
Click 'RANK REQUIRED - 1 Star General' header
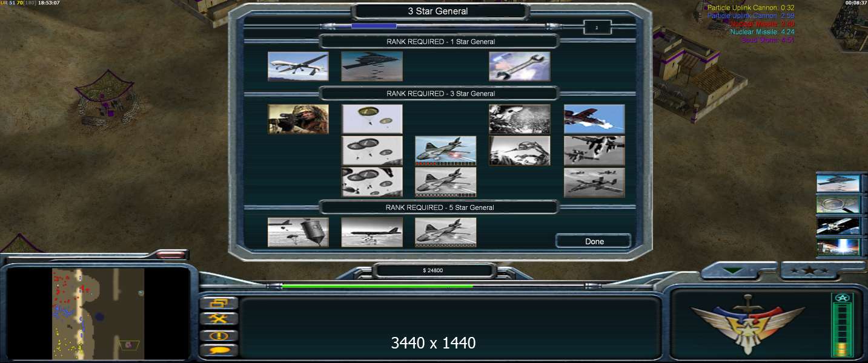pos(440,42)
